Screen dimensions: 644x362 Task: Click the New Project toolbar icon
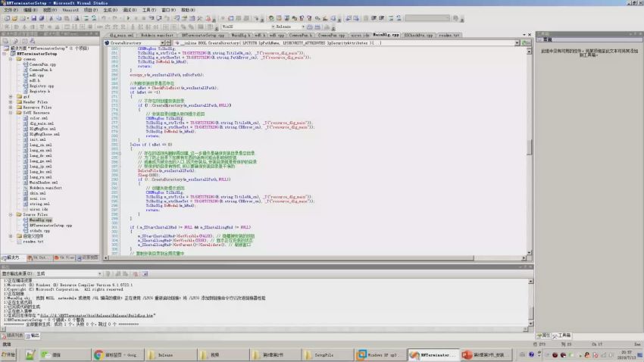7,18
